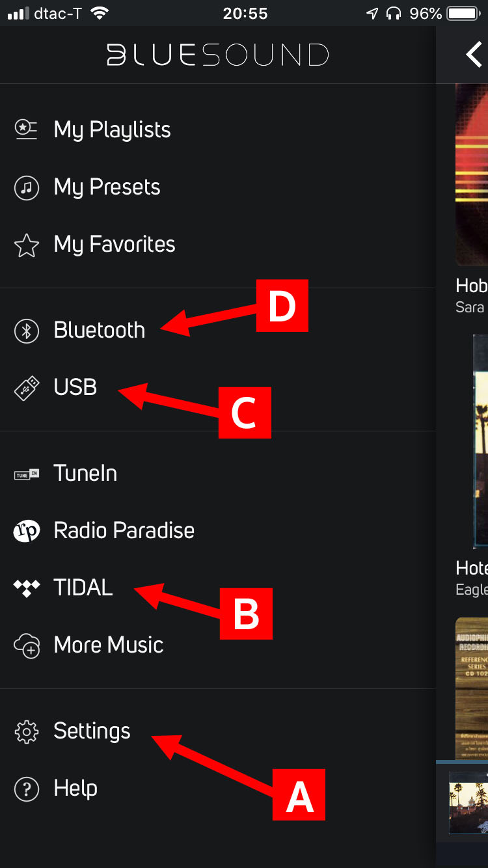Tap the More Music cloud icon
Screen dimensions: 488x868
[x=27, y=645]
